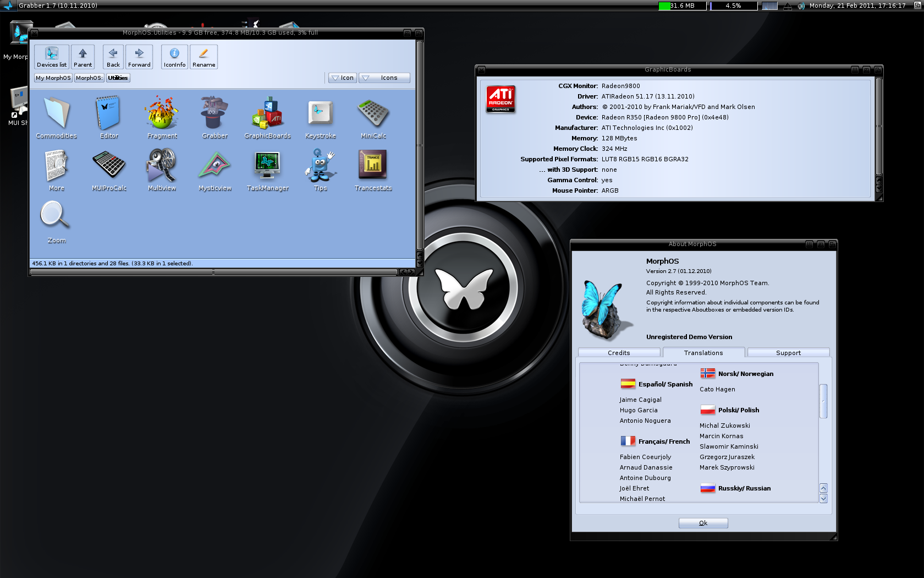Navigate Back in the file window
Viewport: 924px width, 578px height.
coord(113,57)
